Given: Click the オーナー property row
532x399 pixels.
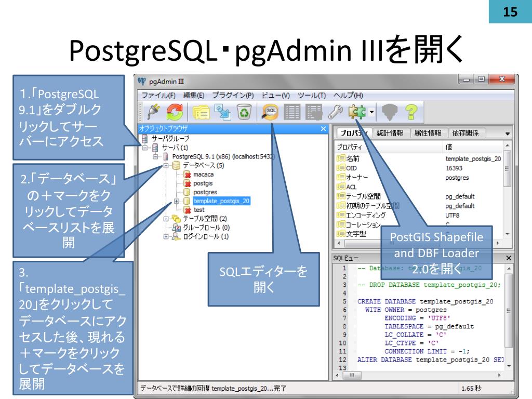Looking at the screenshot, I should (419, 178).
